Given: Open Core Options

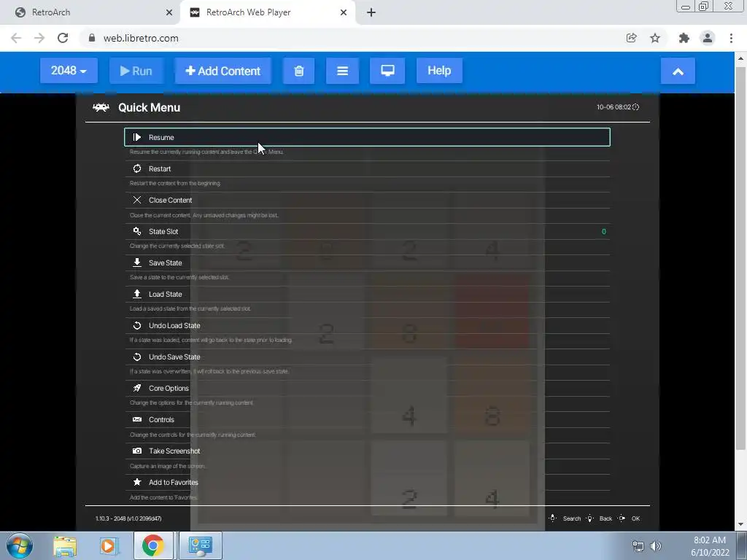Looking at the screenshot, I should pyautogui.click(x=367, y=389).
